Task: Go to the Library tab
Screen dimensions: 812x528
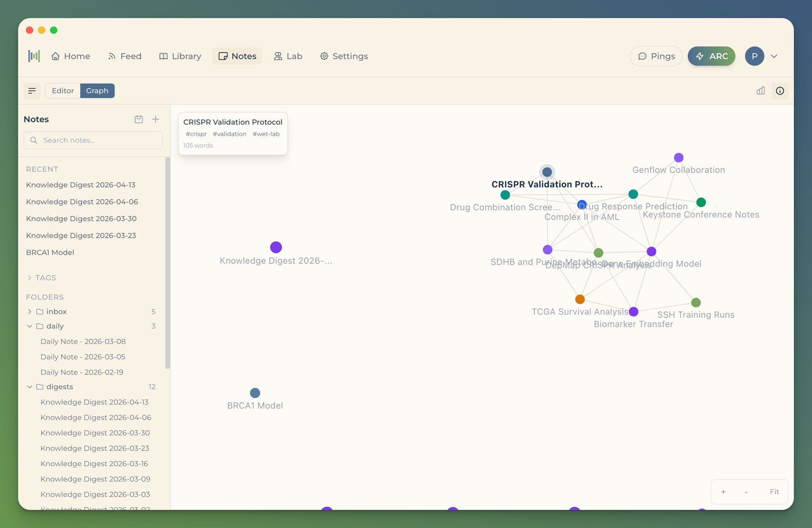Action: tap(180, 56)
